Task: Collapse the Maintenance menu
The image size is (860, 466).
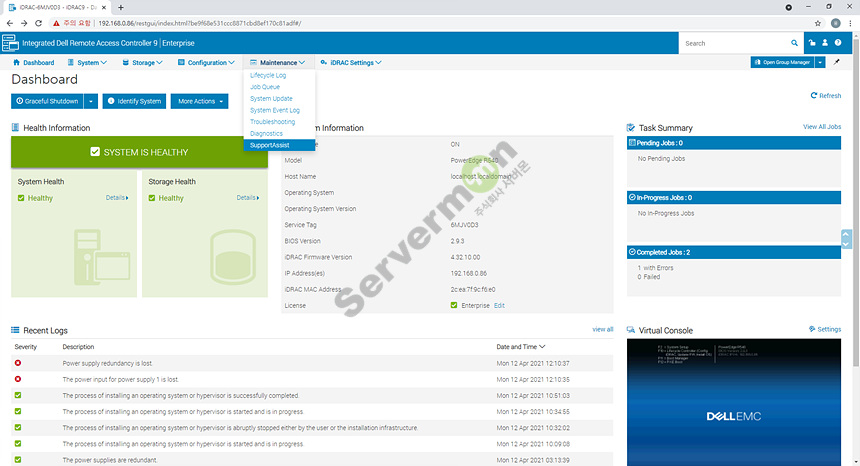Action: [x=278, y=62]
